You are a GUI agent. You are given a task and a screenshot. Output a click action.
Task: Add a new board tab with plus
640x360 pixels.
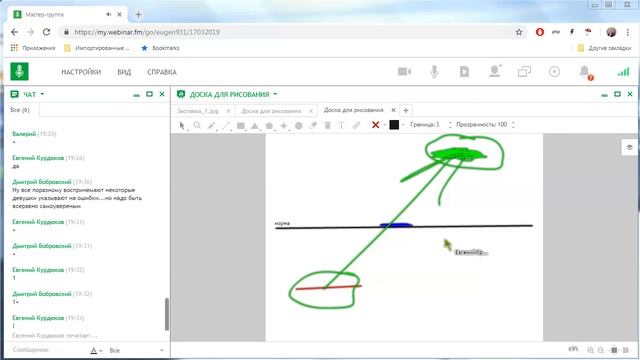pyautogui.click(x=406, y=110)
